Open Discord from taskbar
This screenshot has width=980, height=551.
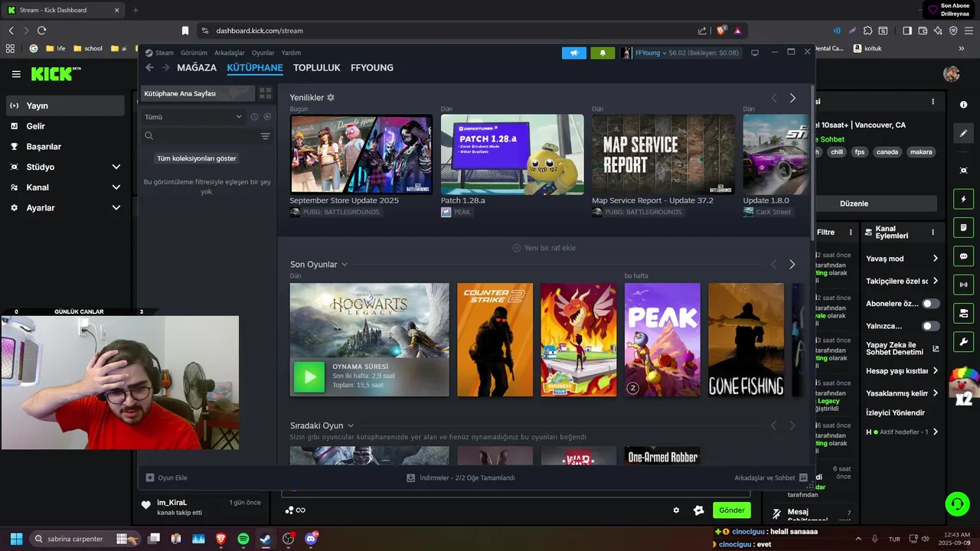[x=311, y=539]
